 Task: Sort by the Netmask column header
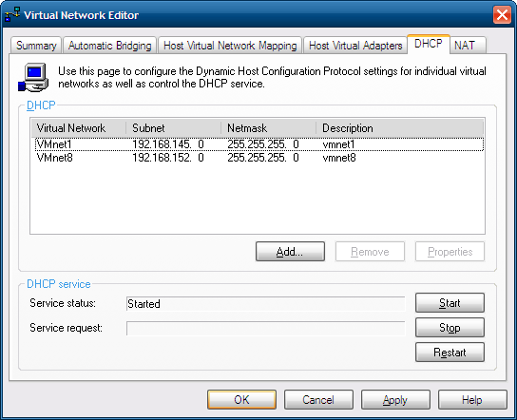coord(268,128)
